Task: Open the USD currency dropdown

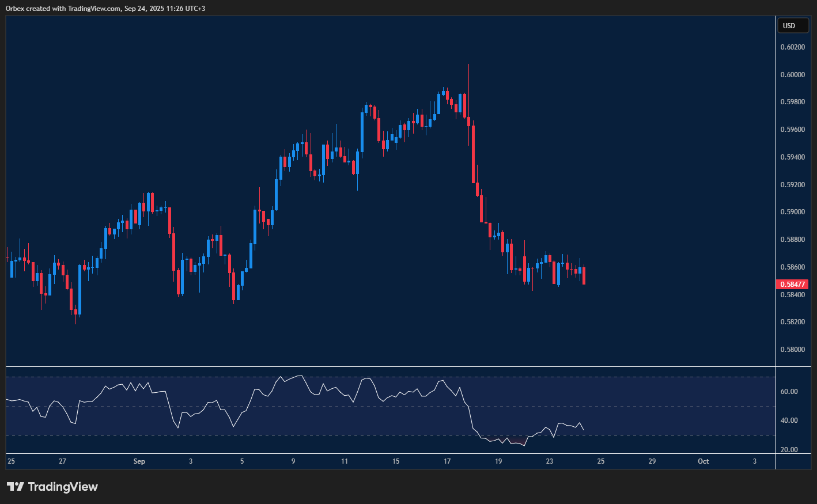Action: point(792,25)
